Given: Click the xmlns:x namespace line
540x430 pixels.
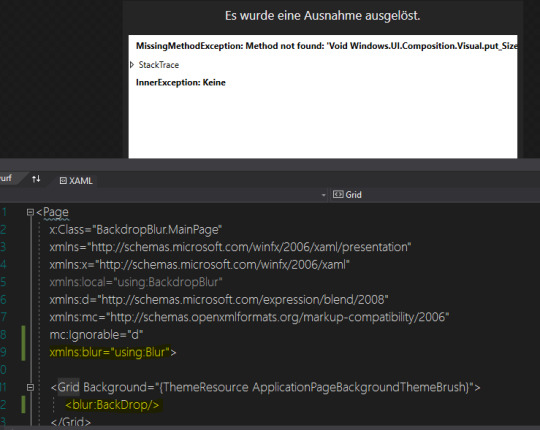Looking at the screenshot, I should click(199, 265).
